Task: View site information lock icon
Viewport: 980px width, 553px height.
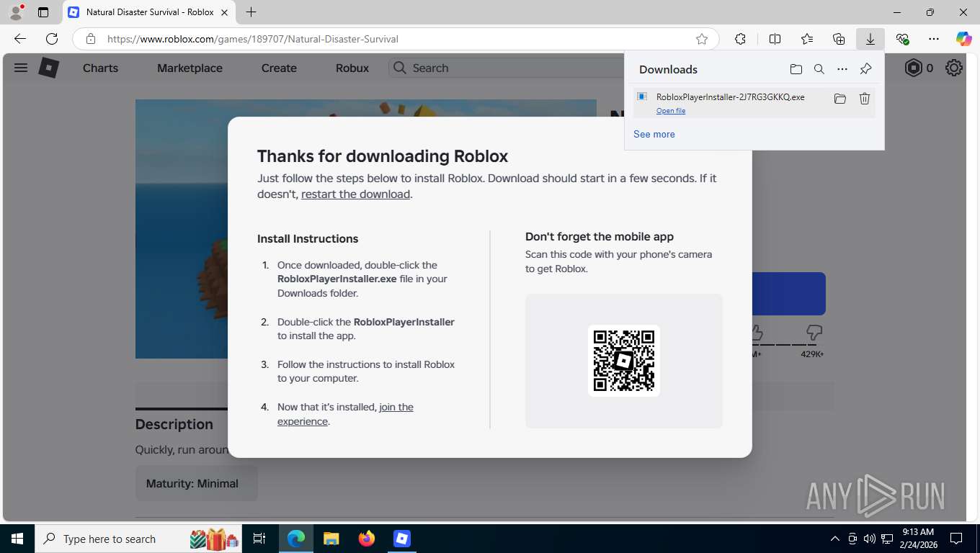Action: pyautogui.click(x=90, y=39)
